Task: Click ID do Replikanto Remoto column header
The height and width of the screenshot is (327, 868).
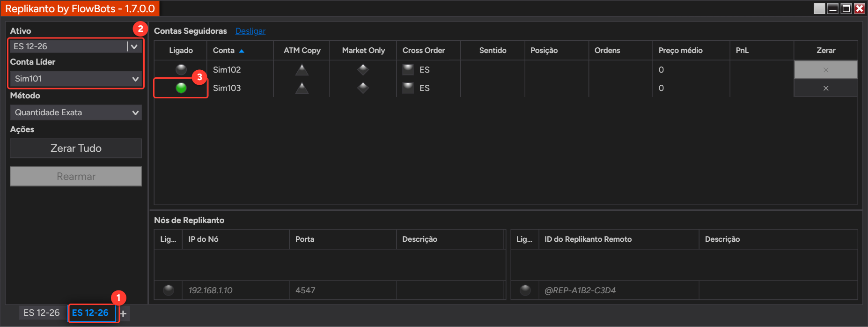Action: click(619, 239)
